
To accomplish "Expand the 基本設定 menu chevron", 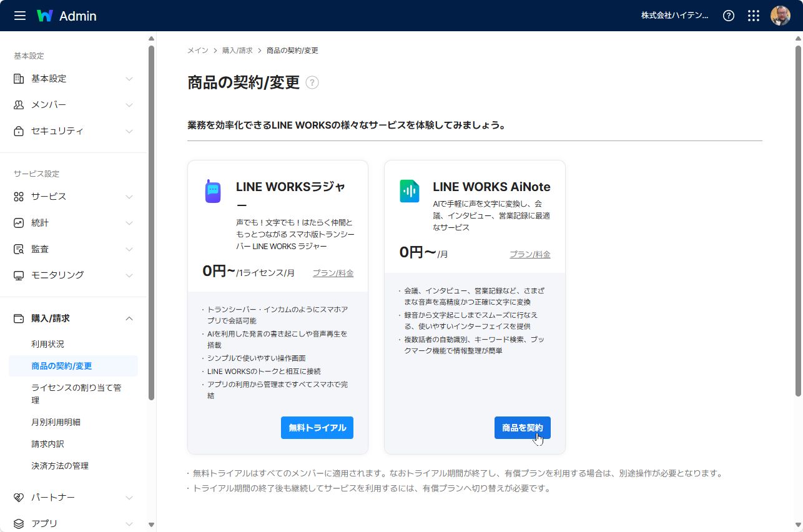I will pyautogui.click(x=129, y=79).
